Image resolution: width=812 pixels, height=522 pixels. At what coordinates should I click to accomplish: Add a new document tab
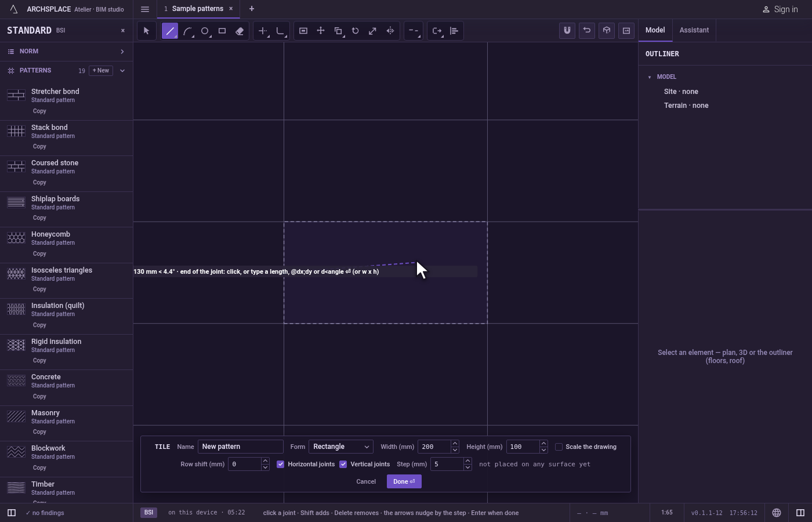click(252, 9)
